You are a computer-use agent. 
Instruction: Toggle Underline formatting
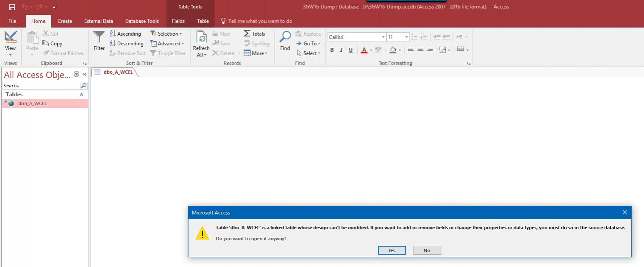pyautogui.click(x=350, y=50)
